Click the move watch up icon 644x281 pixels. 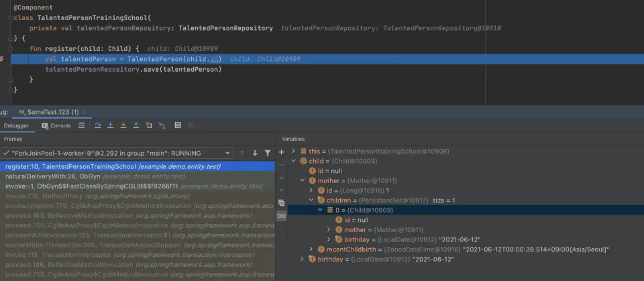click(x=281, y=178)
